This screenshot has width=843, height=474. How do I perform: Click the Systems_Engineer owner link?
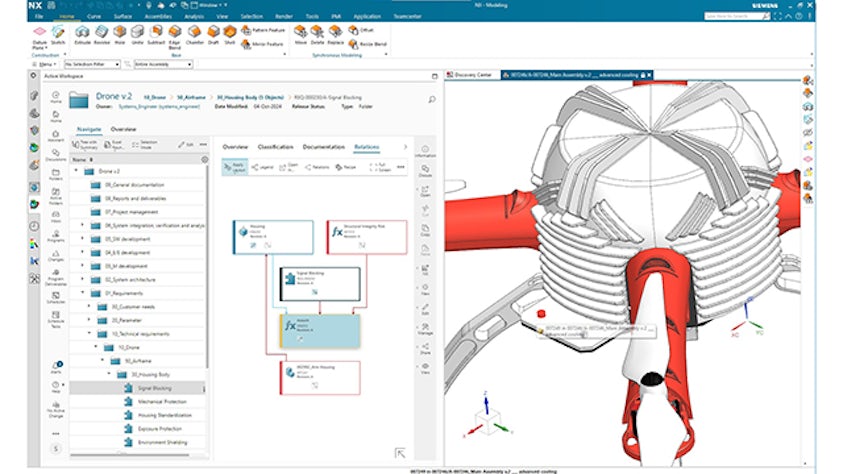(x=159, y=106)
